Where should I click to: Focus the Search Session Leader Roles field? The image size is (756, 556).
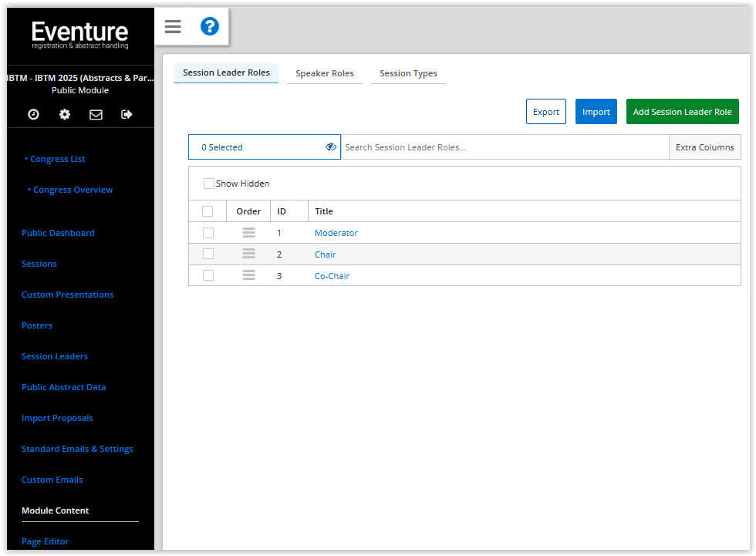coord(505,147)
